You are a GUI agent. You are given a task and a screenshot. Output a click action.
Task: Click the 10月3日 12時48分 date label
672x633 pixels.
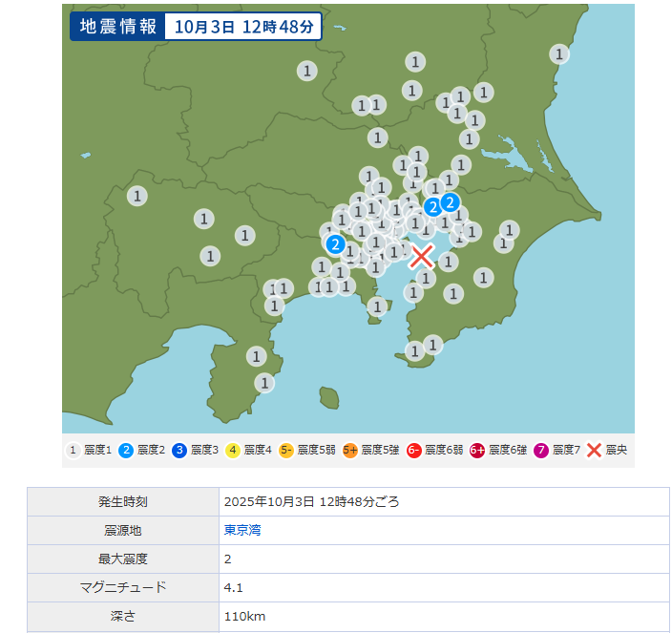point(243,27)
